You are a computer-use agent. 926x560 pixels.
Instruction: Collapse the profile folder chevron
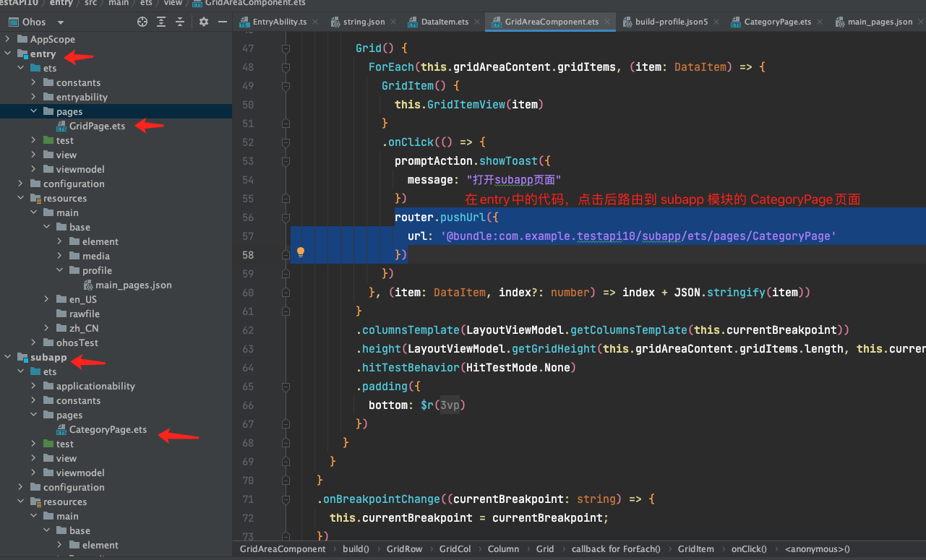[60, 270]
